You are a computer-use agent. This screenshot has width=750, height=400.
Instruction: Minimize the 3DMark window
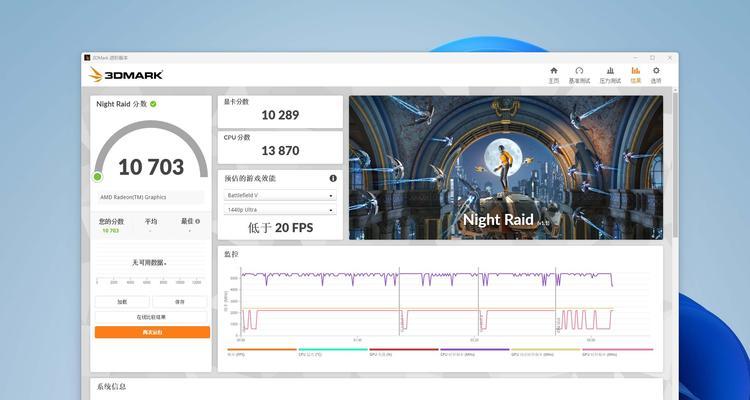pyautogui.click(x=634, y=57)
